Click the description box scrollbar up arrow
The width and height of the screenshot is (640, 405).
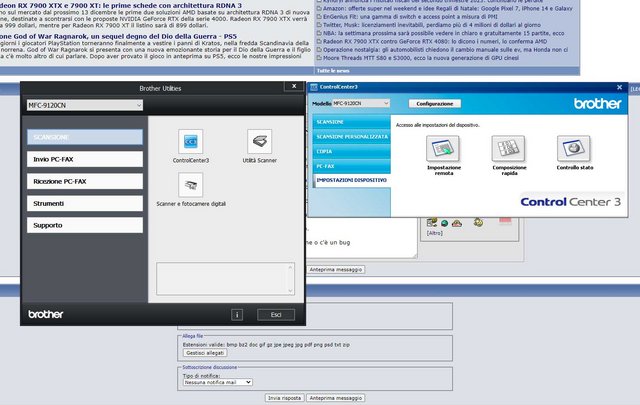[x=291, y=267]
